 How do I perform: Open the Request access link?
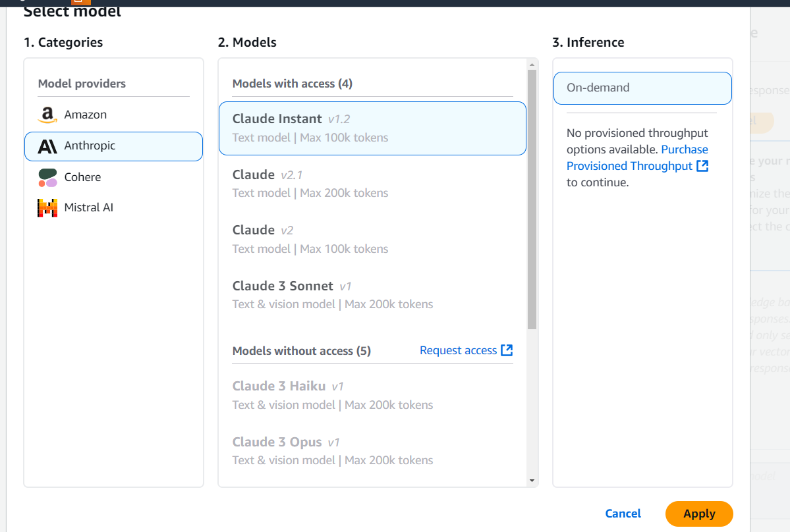(466, 350)
